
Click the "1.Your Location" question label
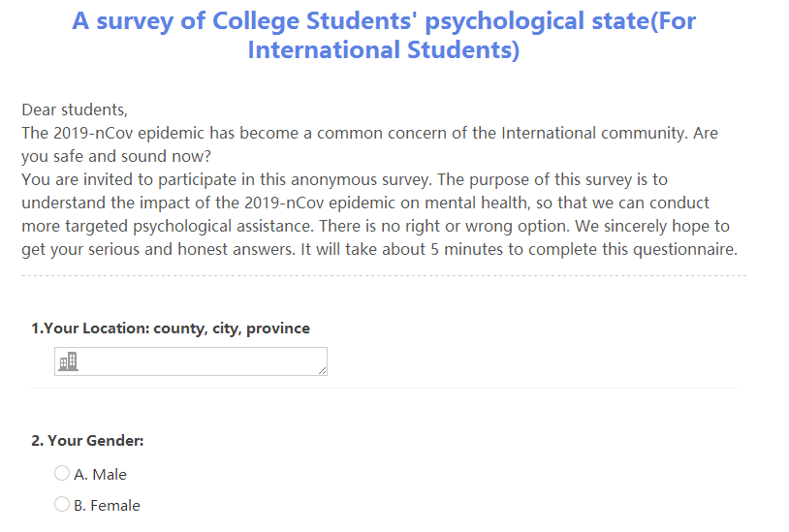171,328
